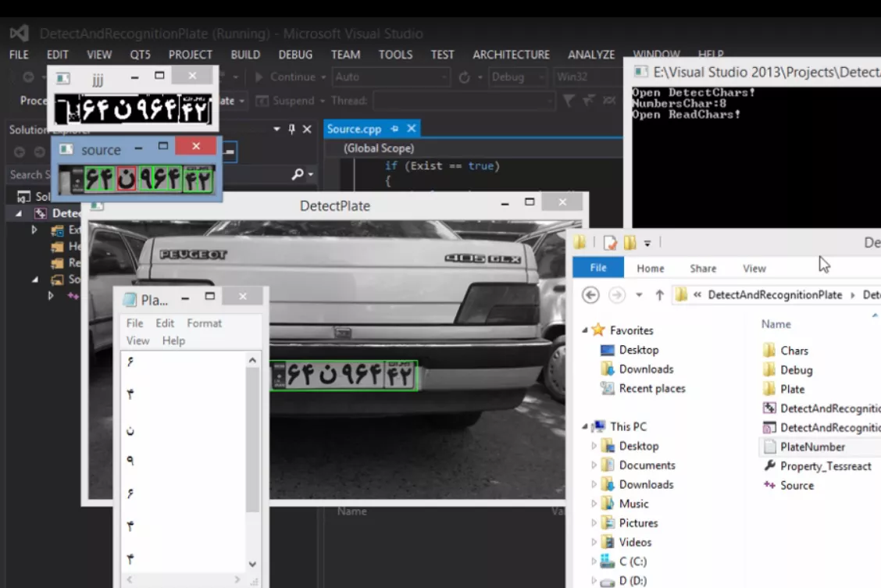Open the Format menu in Notepad
This screenshot has width=881, height=588.
pyautogui.click(x=204, y=323)
